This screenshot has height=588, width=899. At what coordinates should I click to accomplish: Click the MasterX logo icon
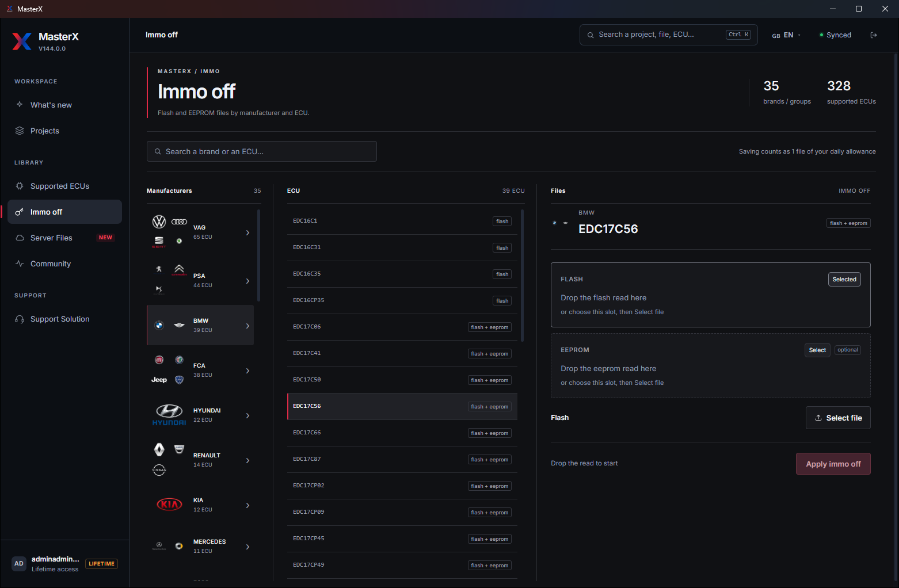click(22, 41)
